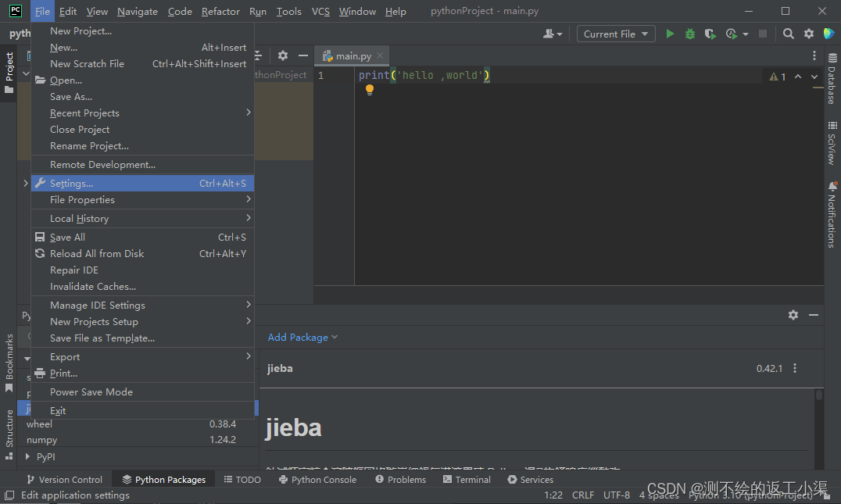Start debugging with the bug icon
This screenshot has height=504, width=841.
pos(689,34)
